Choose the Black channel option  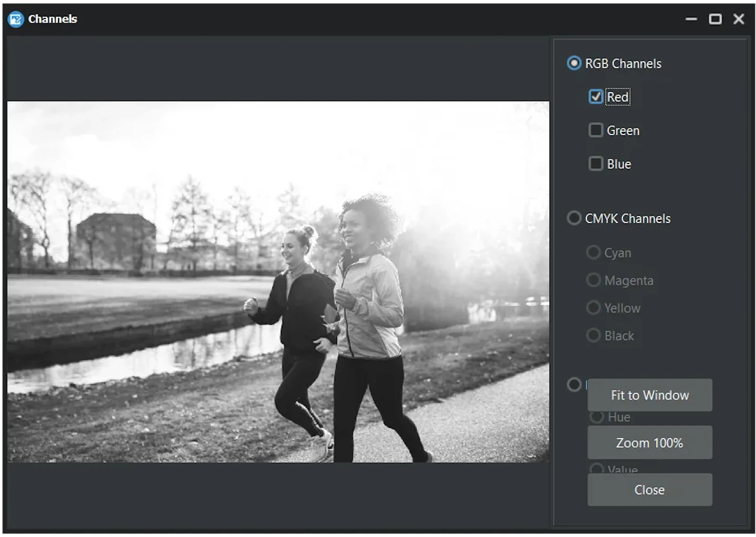tap(593, 335)
